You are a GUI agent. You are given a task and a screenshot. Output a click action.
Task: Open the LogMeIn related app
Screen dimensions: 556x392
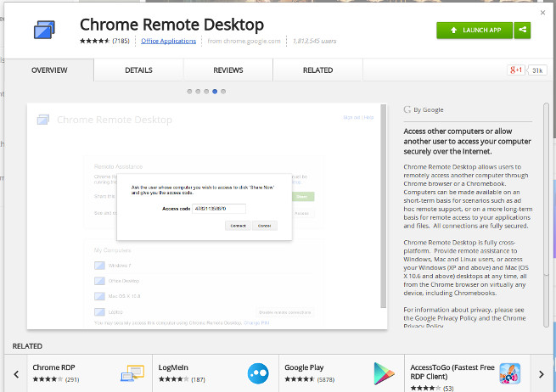click(216, 373)
